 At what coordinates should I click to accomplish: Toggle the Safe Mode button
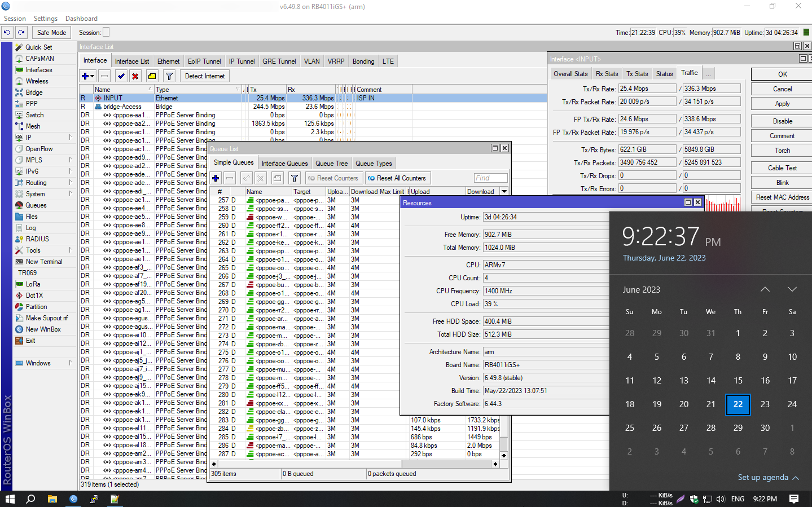coord(52,33)
